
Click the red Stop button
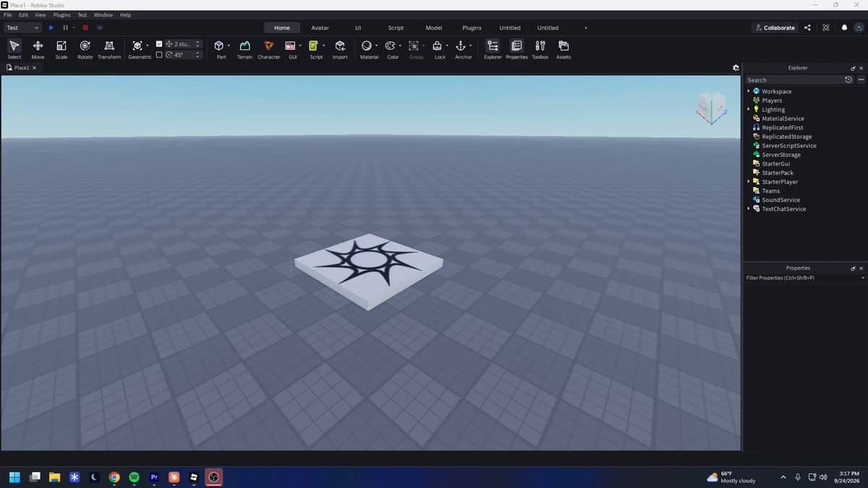coord(85,27)
